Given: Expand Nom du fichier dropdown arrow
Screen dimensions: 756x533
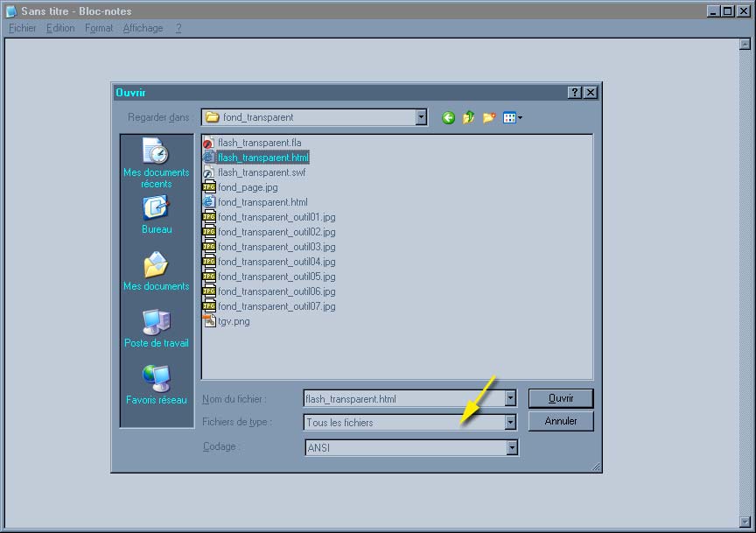Looking at the screenshot, I should 510,398.
